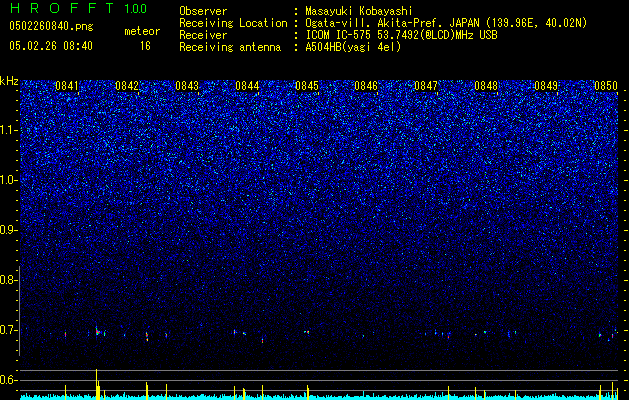The image size is (629, 400).
Task: Select the 0.6 kHz axis label
Action: tap(8, 380)
